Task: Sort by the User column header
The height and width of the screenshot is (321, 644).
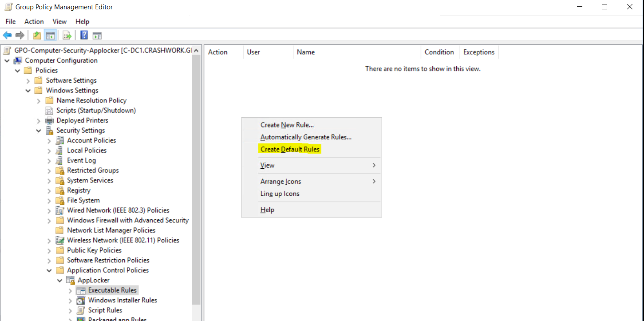Action: pos(268,52)
